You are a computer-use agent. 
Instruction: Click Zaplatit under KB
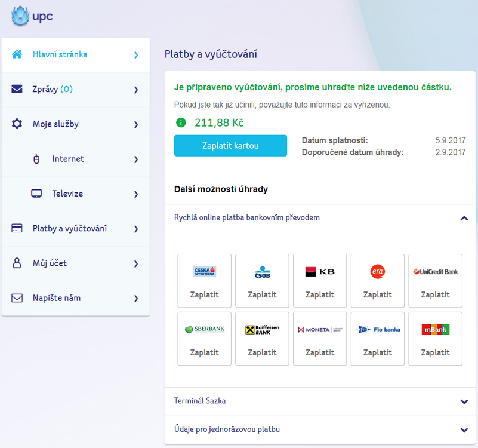tap(320, 294)
